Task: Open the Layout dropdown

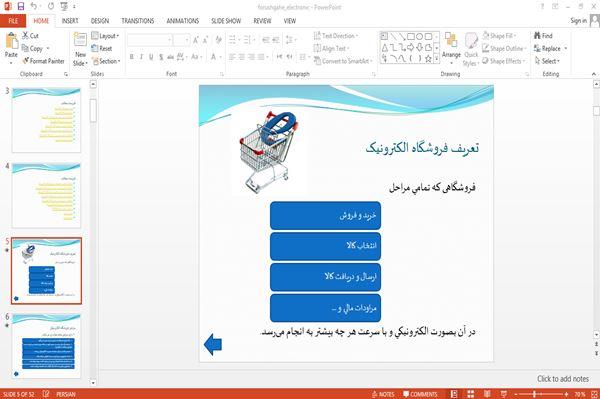Action: pos(105,36)
